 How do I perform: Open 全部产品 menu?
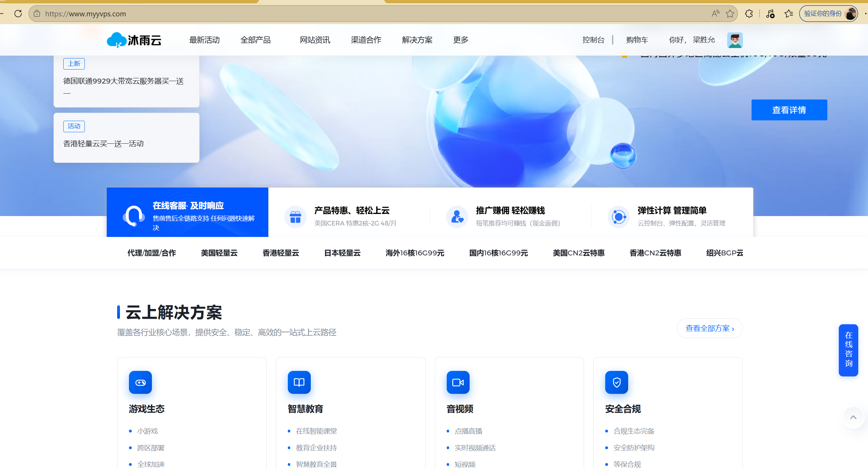[x=255, y=40]
